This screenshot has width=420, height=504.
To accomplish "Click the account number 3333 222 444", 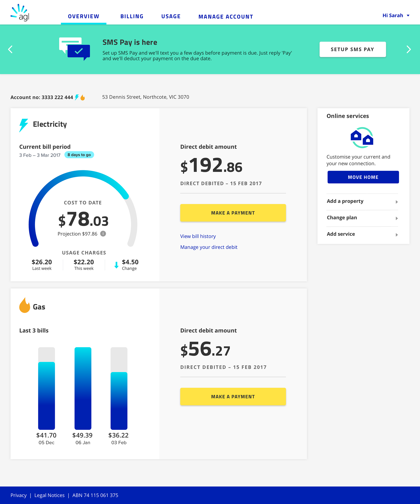I will click(x=57, y=97).
